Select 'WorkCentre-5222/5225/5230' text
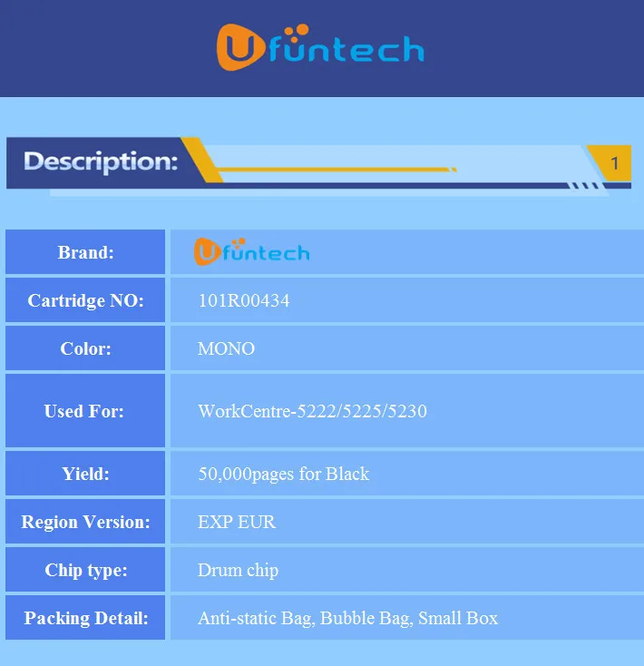 pyautogui.click(x=312, y=411)
